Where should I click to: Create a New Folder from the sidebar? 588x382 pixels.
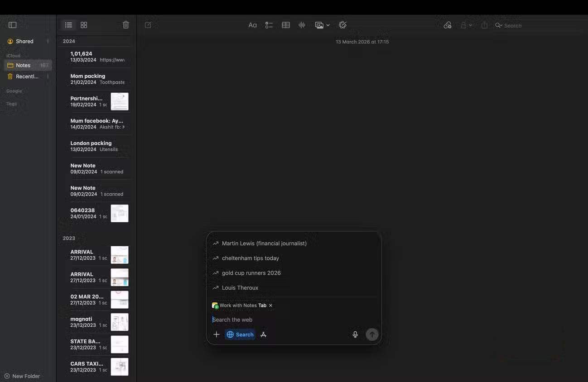[x=21, y=376]
